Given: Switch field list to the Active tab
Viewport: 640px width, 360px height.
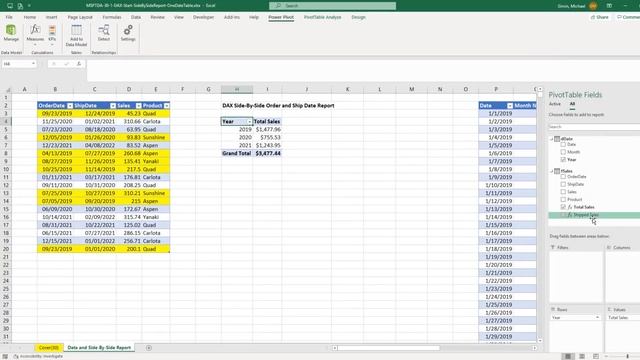Looking at the screenshot, I should click(555, 104).
